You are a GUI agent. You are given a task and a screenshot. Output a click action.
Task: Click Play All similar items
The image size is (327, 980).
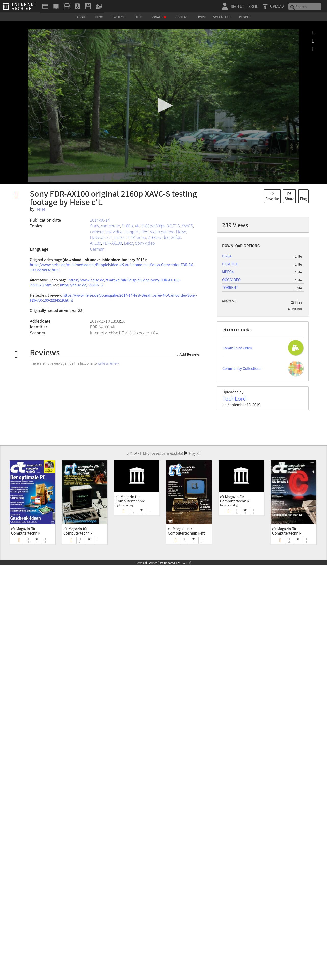click(x=192, y=453)
